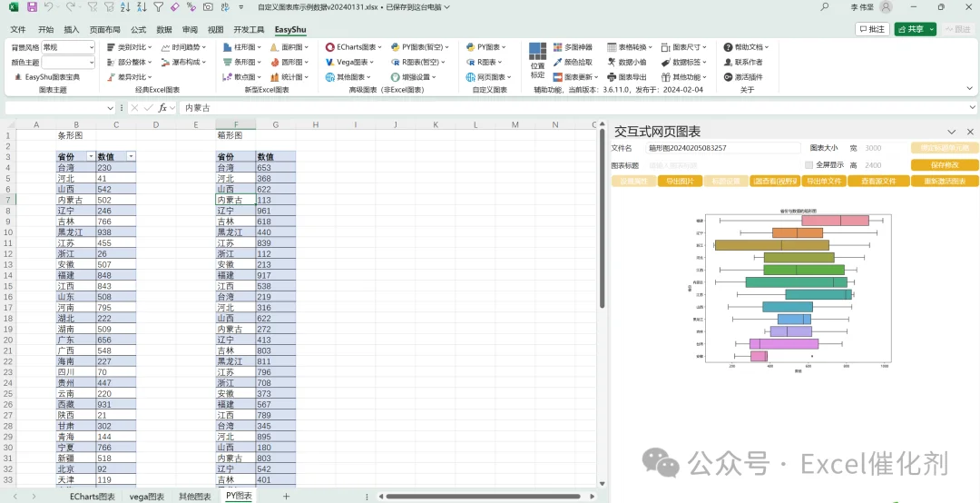
Task: Click the Sort A to Z icon
Action: (125, 7)
